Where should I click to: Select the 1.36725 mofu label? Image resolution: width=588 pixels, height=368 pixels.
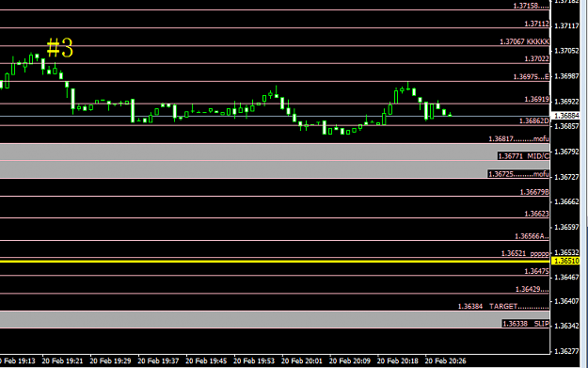coord(518,174)
